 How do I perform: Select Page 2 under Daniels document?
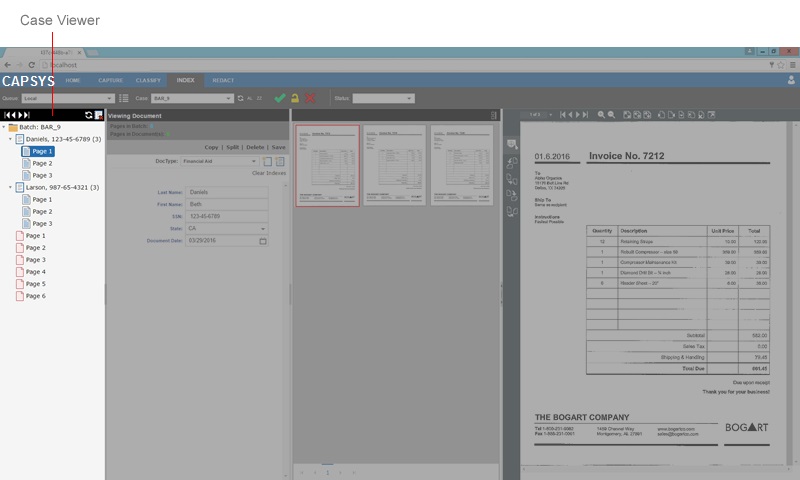pyautogui.click(x=42, y=163)
